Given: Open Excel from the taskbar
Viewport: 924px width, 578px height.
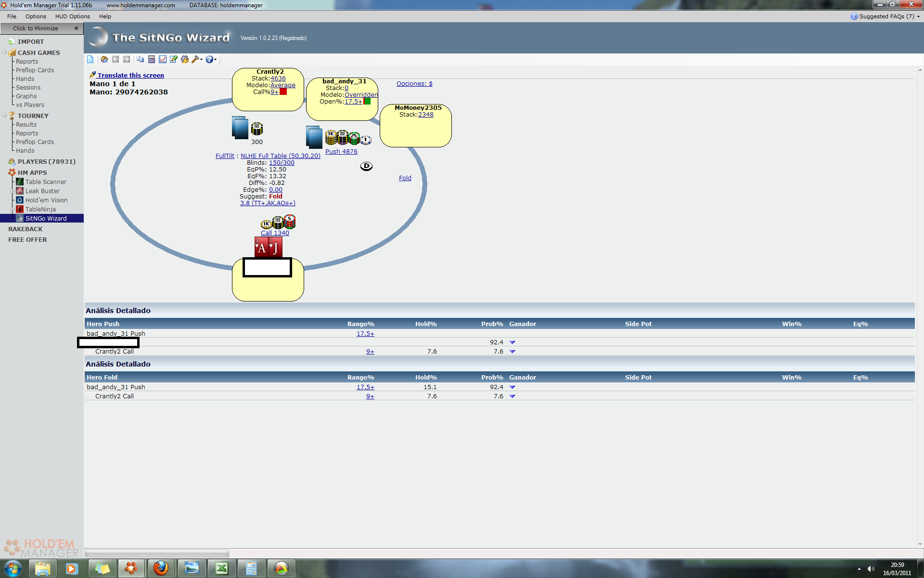Looking at the screenshot, I should click(x=221, y=568).
